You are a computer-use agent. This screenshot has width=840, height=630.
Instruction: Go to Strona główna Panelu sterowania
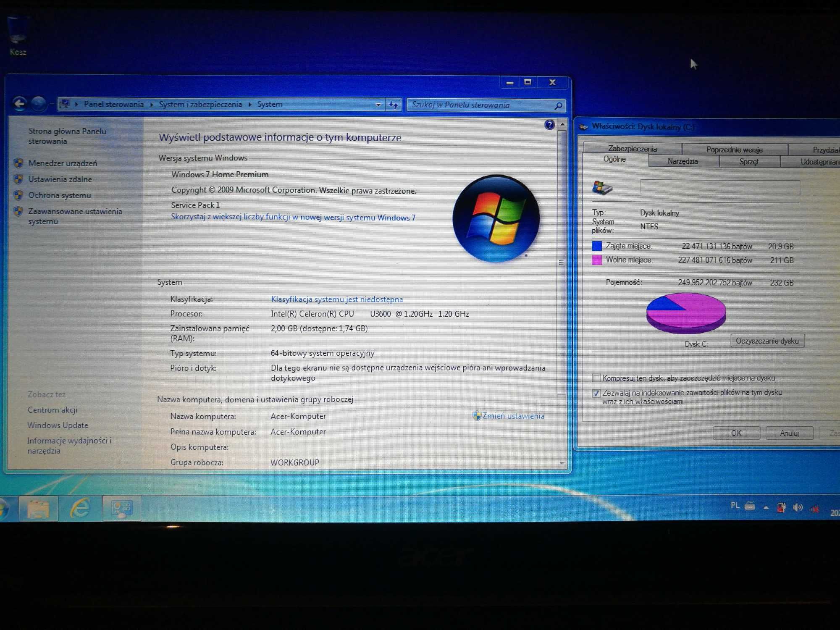click(67, 136)
